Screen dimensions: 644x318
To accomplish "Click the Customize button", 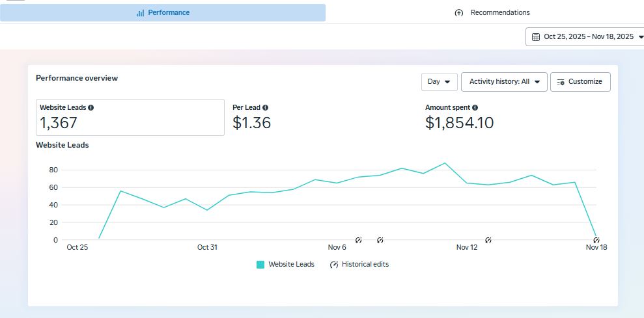I will [580, 82].
